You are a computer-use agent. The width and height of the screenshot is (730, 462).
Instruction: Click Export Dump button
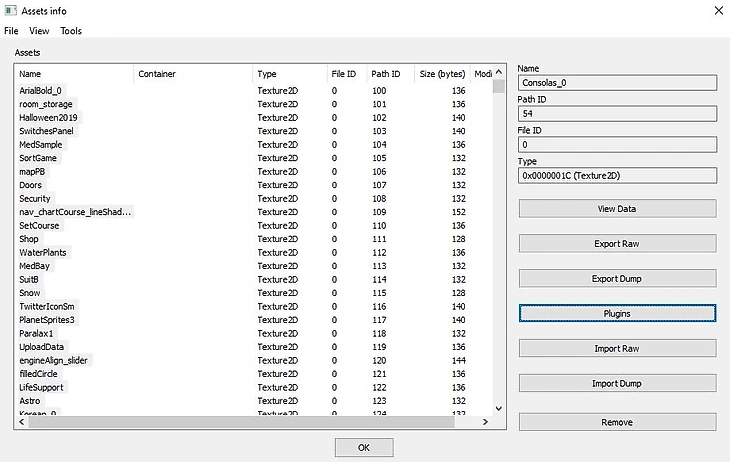click(617, 278)
